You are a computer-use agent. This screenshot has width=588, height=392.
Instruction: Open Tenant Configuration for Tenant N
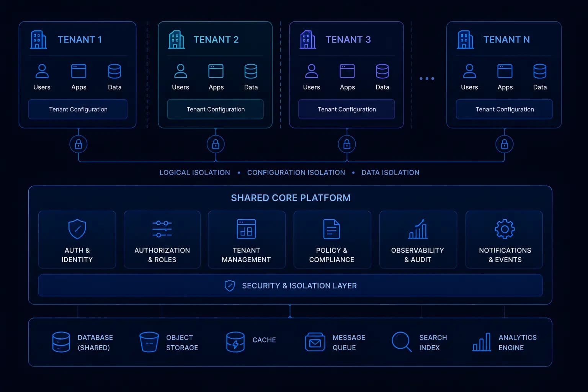coord(504,109)
